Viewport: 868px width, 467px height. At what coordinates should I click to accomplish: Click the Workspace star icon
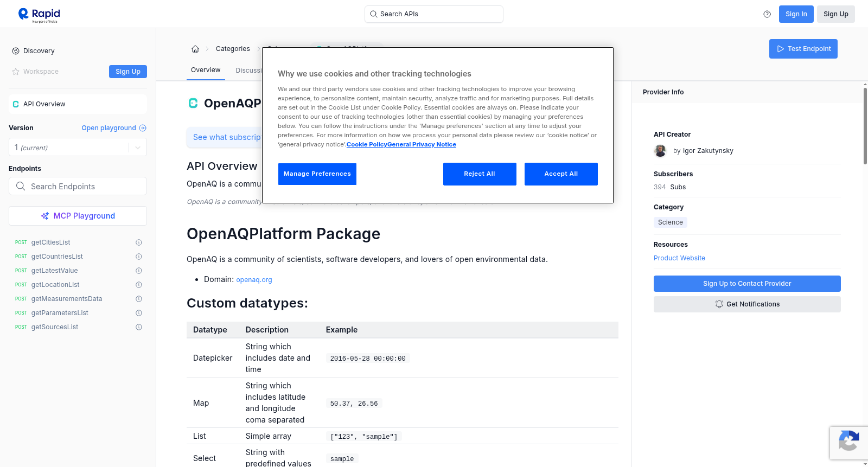pos(16,72)
